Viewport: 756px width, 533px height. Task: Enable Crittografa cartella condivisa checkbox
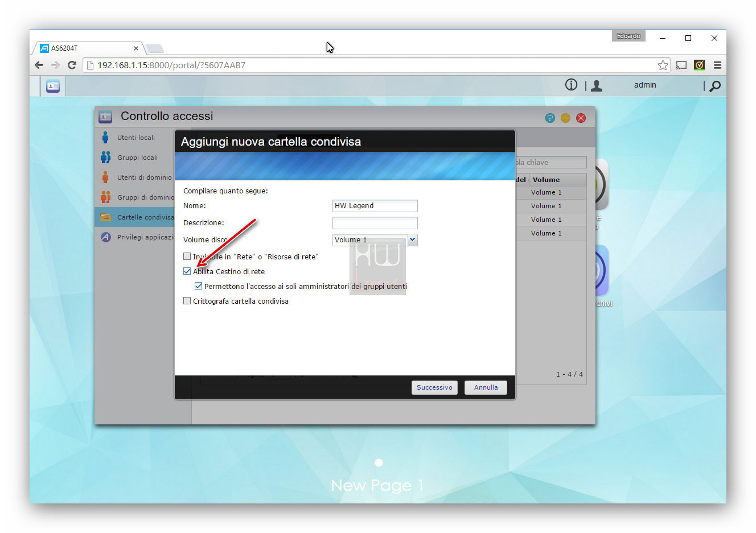click(187, 301)
